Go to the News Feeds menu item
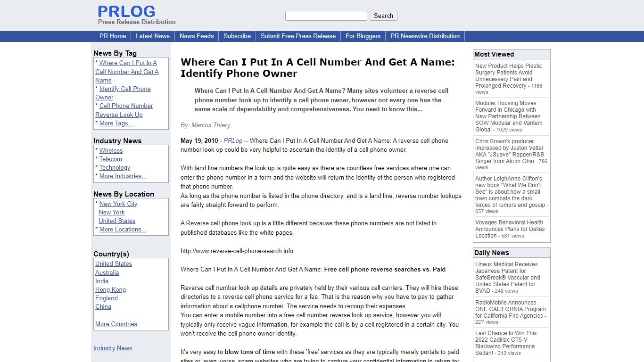 pos(197,36)
